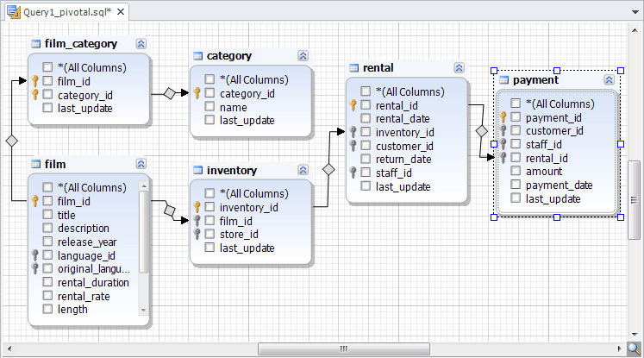644x358 pixels.
Task: Click the inventory table icon
Action: tap(198, 170)
